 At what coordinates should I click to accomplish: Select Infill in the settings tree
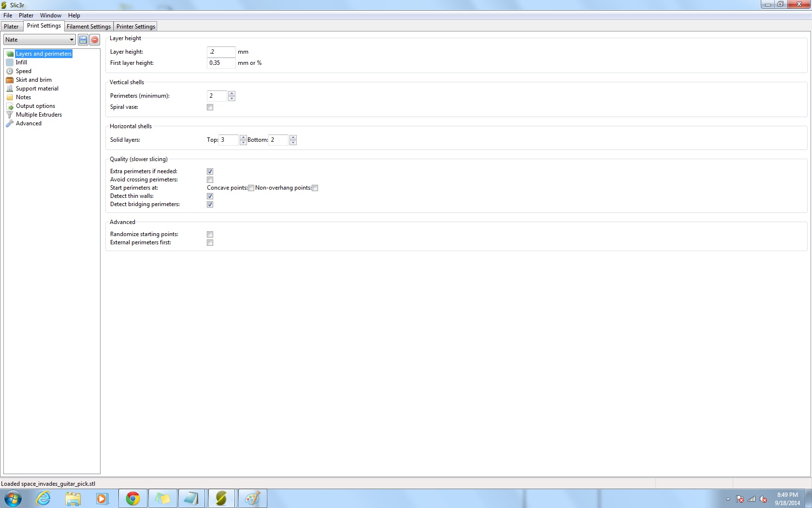pyautogui.click(x=21, y=62)
